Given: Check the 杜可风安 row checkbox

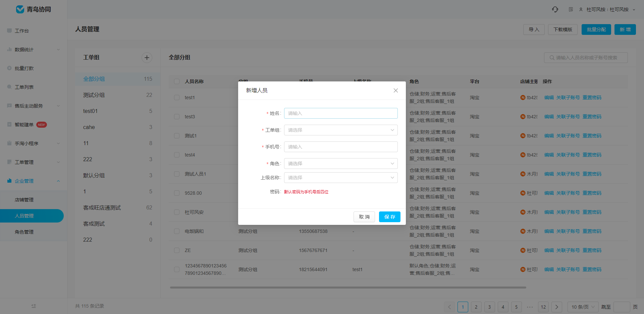Looking at the screenshot, I should coord(177,212).
